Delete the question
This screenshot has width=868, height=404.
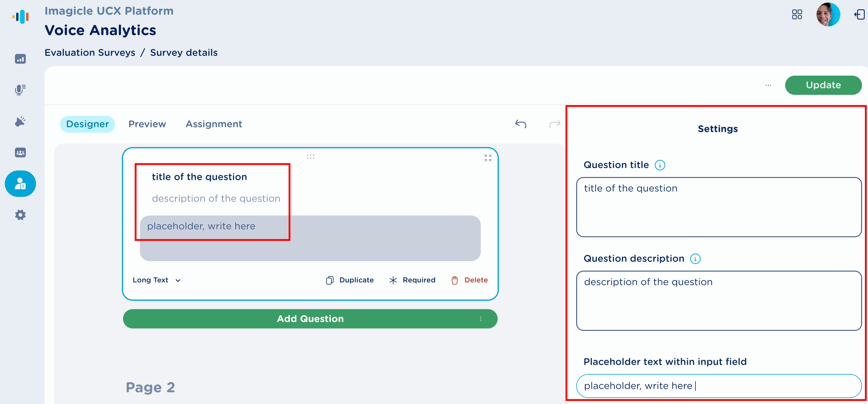click(469, 280)
